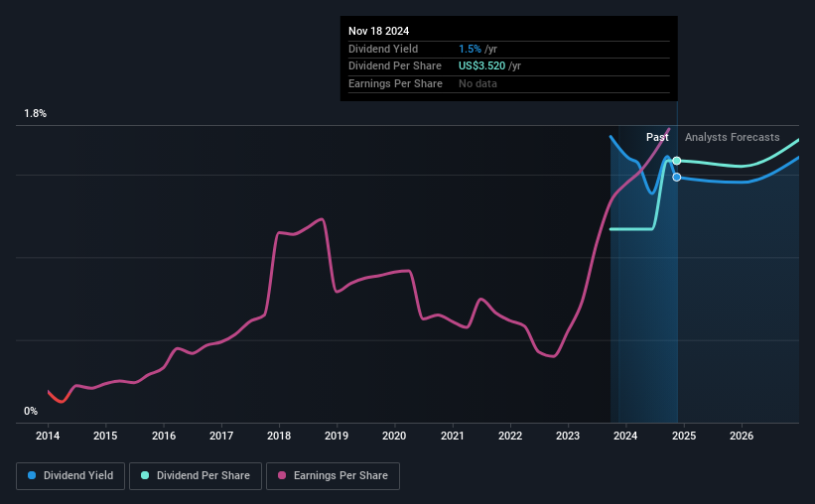Viewport: 815px width, 504px height.
Task: Click the 1.8% y-axis label
Action: (x=35, y=114)
